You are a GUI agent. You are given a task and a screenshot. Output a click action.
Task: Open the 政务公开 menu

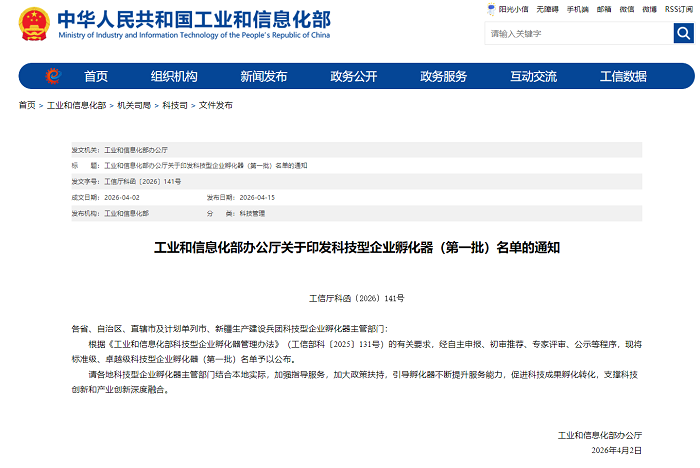pos(354,76)
